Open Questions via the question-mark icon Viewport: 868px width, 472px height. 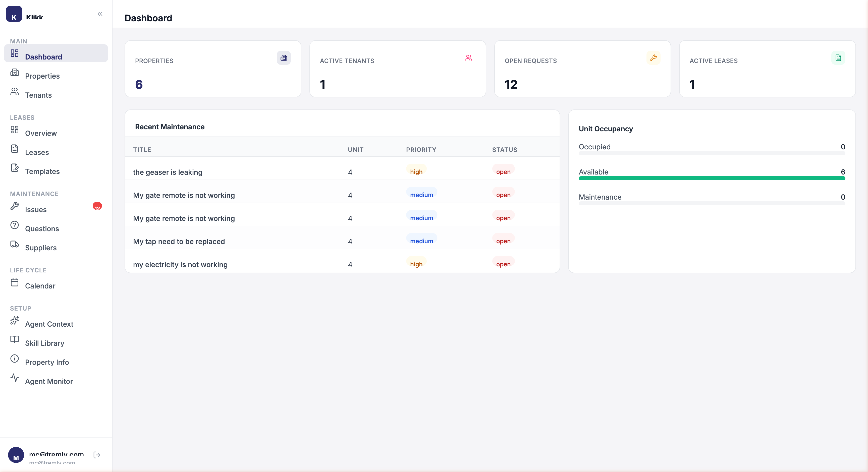click(15, 225)
